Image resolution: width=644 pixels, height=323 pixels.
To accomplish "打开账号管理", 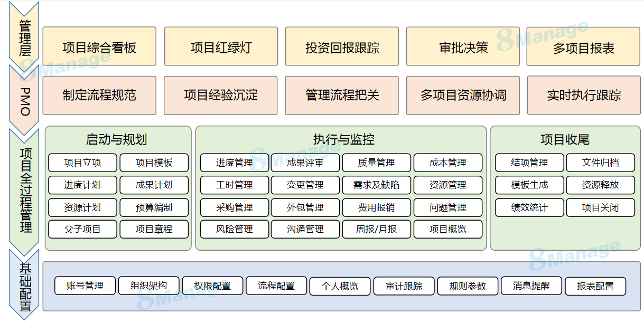I will (85, 286).
